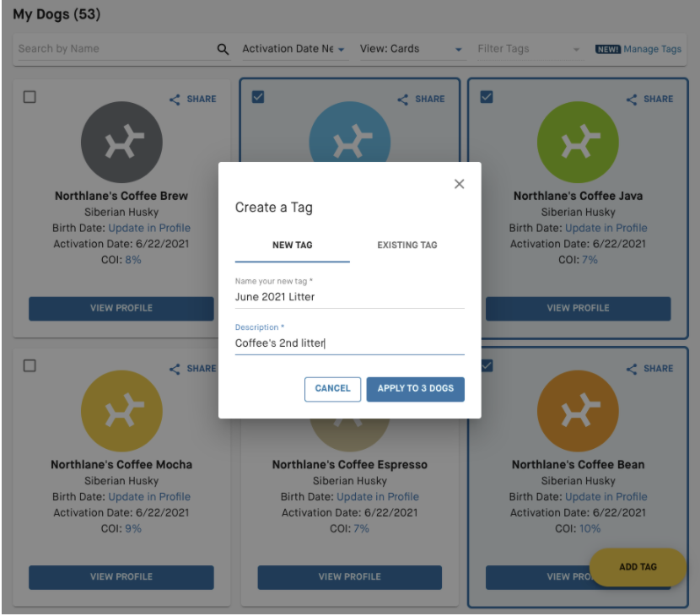Screen dimensions: 700x616
Task: Uncheck the Coffee Java card checkbox
Action: pyautogui.click(x=487, y=97)
